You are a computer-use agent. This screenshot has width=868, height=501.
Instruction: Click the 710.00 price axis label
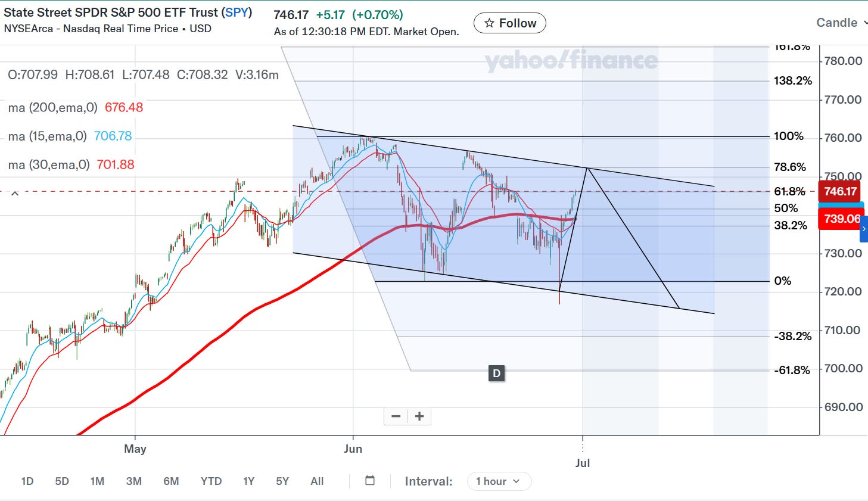click(843, 330)
